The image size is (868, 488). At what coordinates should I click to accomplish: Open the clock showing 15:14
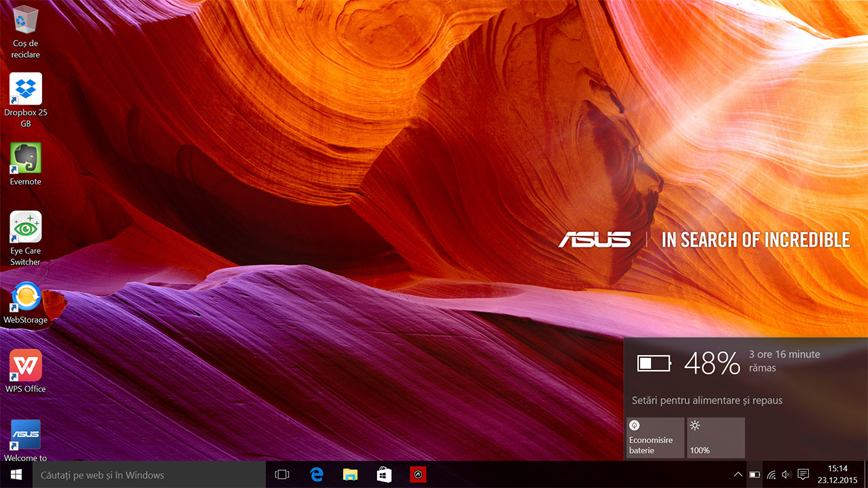837,474
